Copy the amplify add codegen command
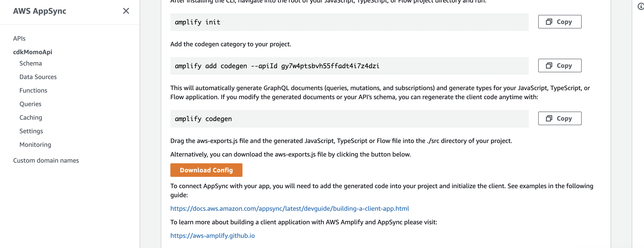The image size is (644, 248). [x=559, y=66]
